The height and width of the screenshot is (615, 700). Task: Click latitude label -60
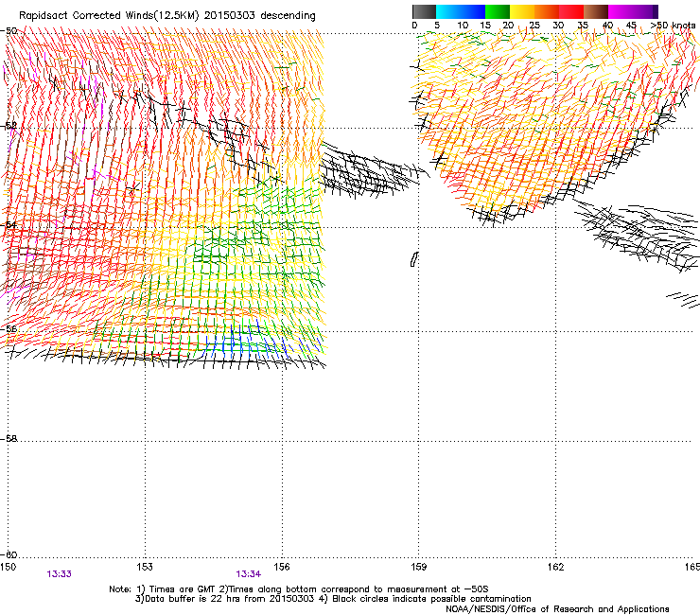9,554
